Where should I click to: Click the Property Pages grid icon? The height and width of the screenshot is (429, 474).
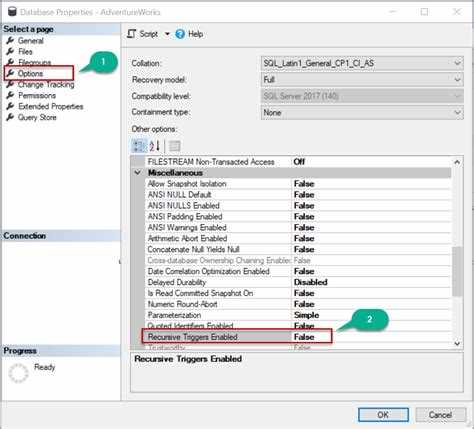tap(174, 146)
